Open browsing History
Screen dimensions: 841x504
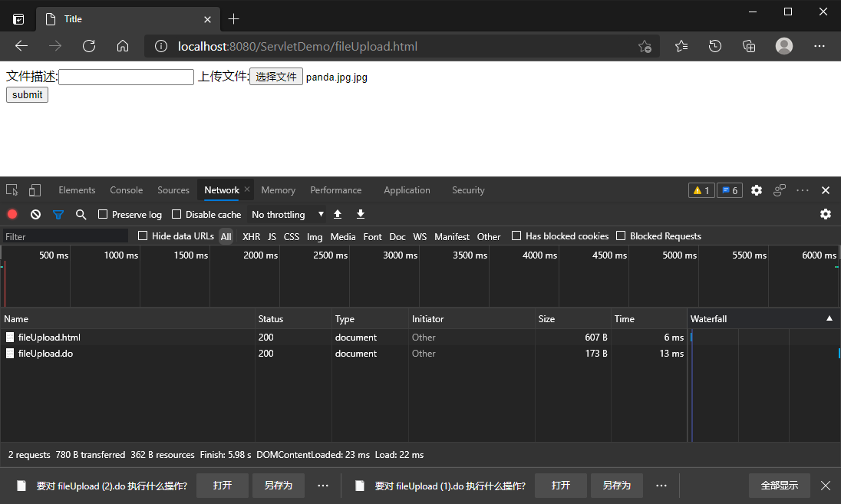pyautogui.click(x=715, y=47)
